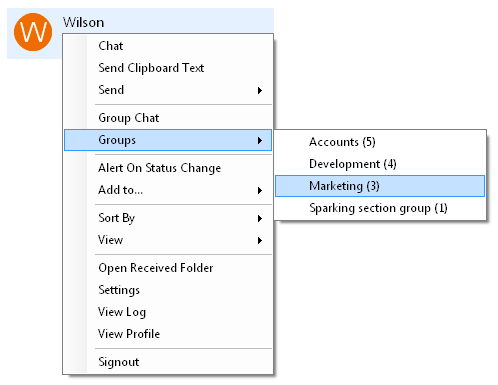The image size is (498, 385).
Task: Select the Groups menu entry
Action: [168, 140]
